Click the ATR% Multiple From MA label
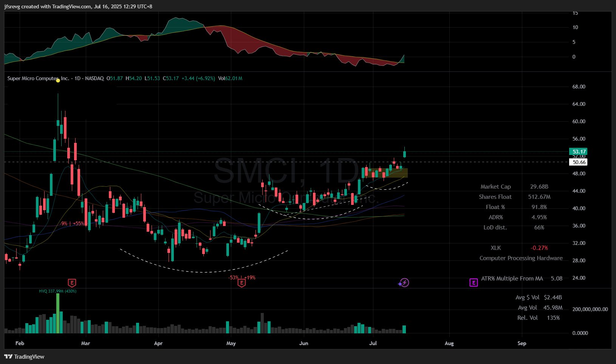This screenshot has width=616, height=364. point(512,278)
